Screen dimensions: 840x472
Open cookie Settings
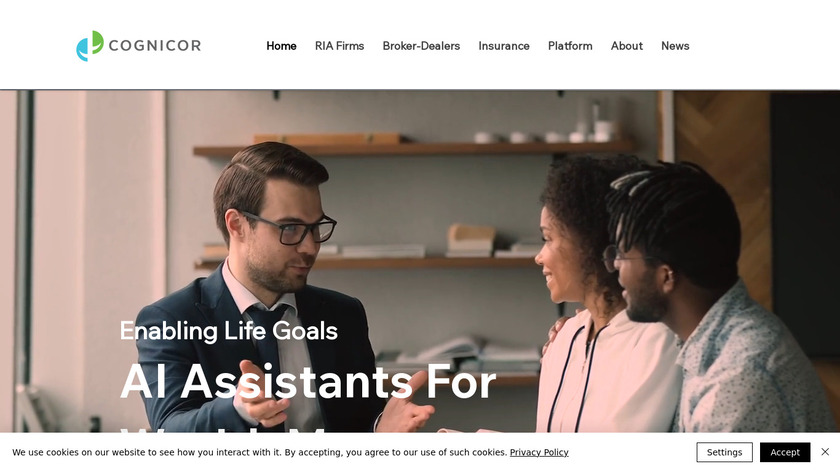[x=724, y=452]
